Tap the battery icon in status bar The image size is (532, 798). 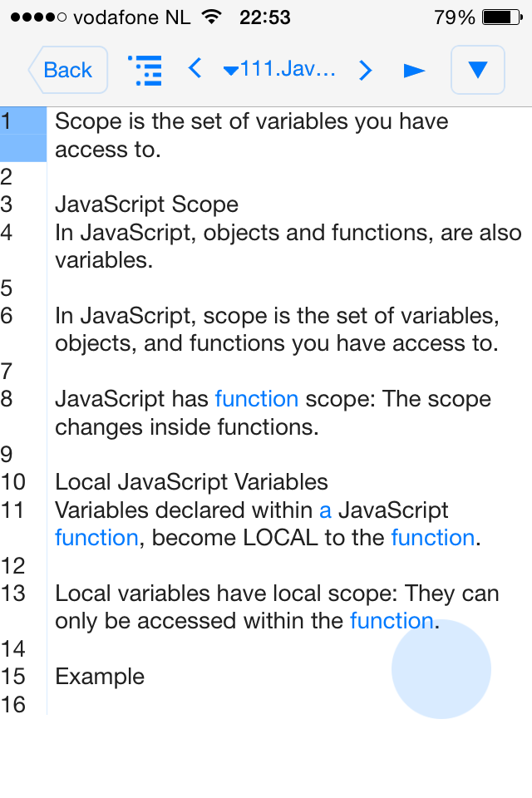(502, 17)
